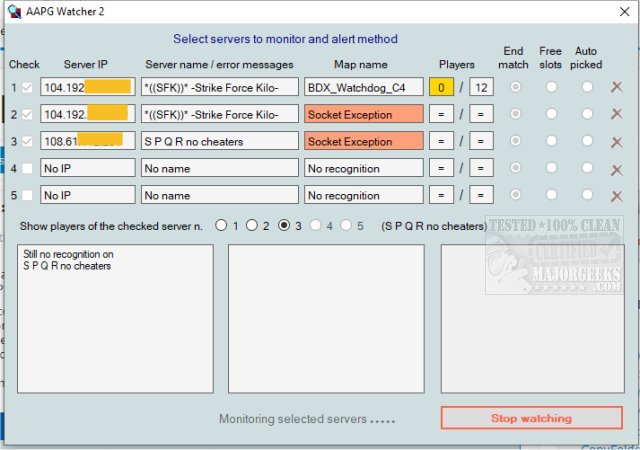Show players of checked server 2
The image size is (640, 450).
pos(252,225)
